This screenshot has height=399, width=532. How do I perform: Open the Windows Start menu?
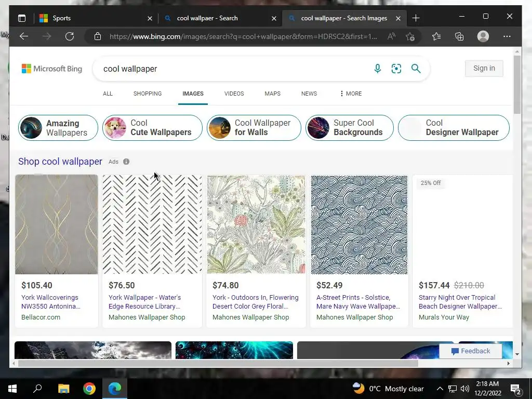click(x=12, y=389)
